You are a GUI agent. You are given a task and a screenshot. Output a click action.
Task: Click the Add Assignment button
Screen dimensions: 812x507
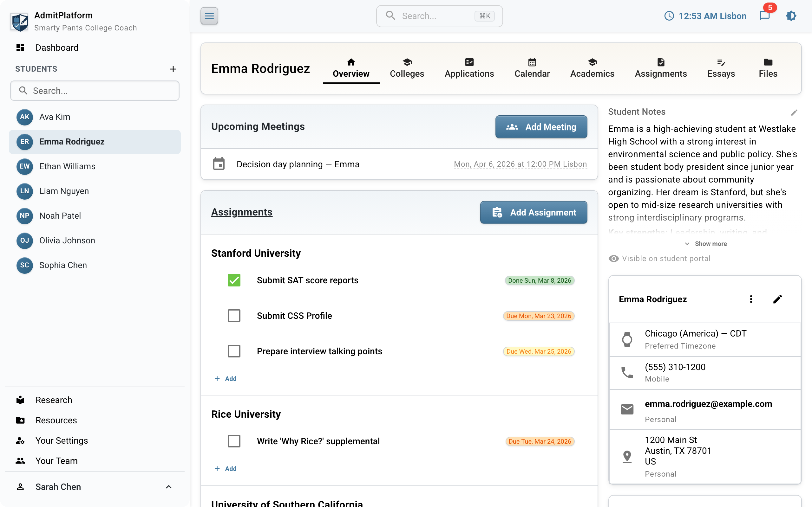(x=534, y=212)
